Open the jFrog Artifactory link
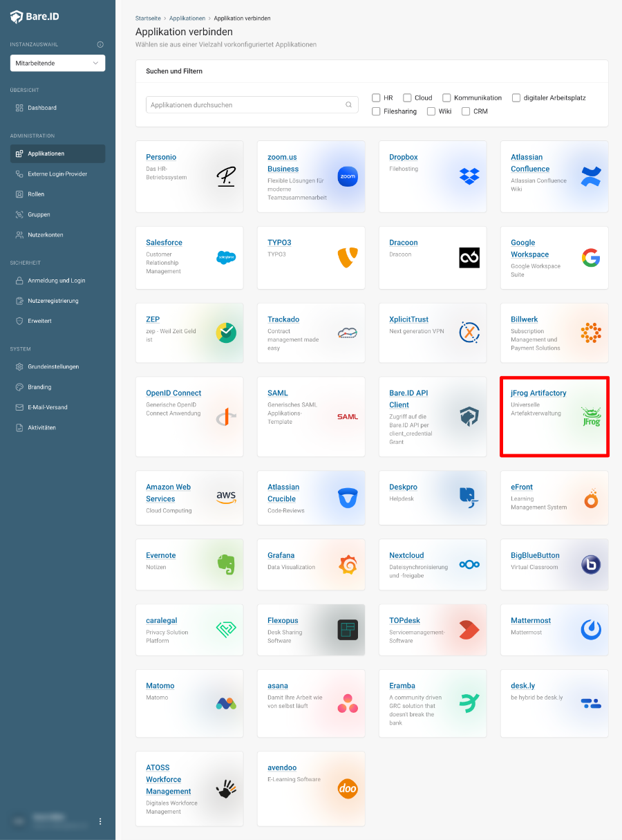Viewport: 622px width, 840px height. [x=538, y=393]
